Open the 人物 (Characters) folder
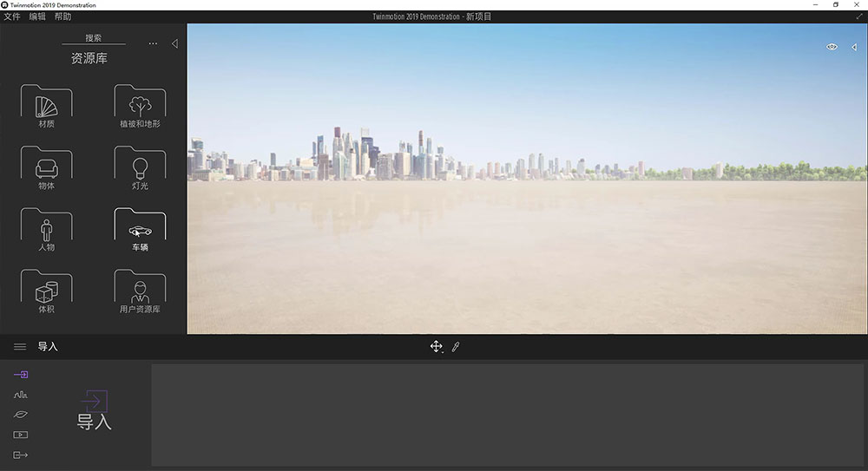 pyautogui.click(x=46, y=230)
